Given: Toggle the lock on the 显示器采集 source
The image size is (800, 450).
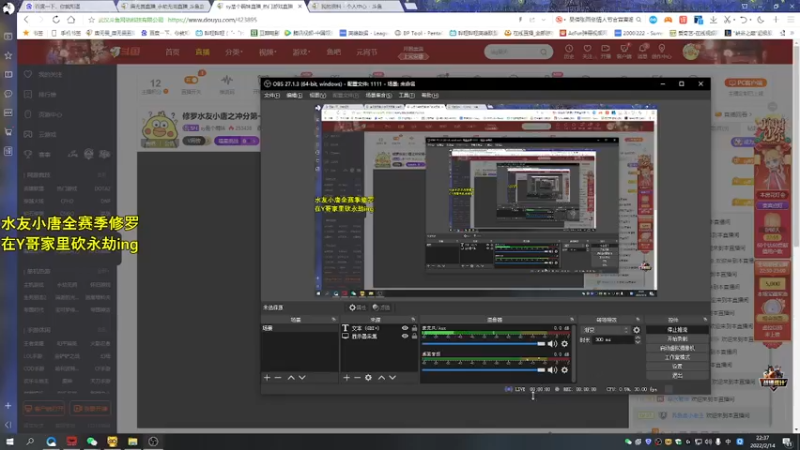Looking at the screenshot, I should pos(414,336).
